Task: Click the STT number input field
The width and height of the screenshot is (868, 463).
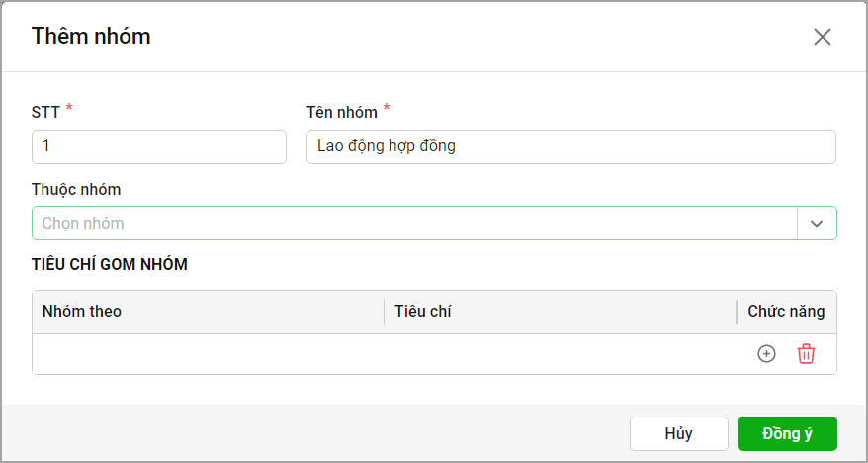Action: point(159,146)
